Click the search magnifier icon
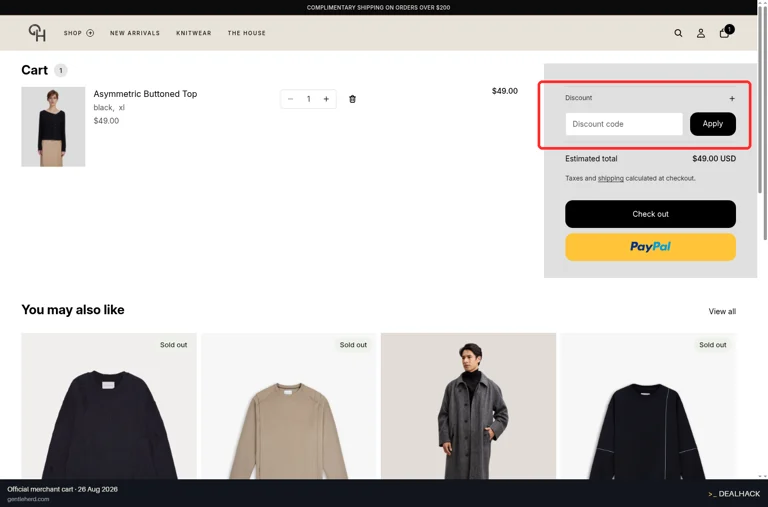Viewport: 768px width, 507px height. (x=678, y=33)
